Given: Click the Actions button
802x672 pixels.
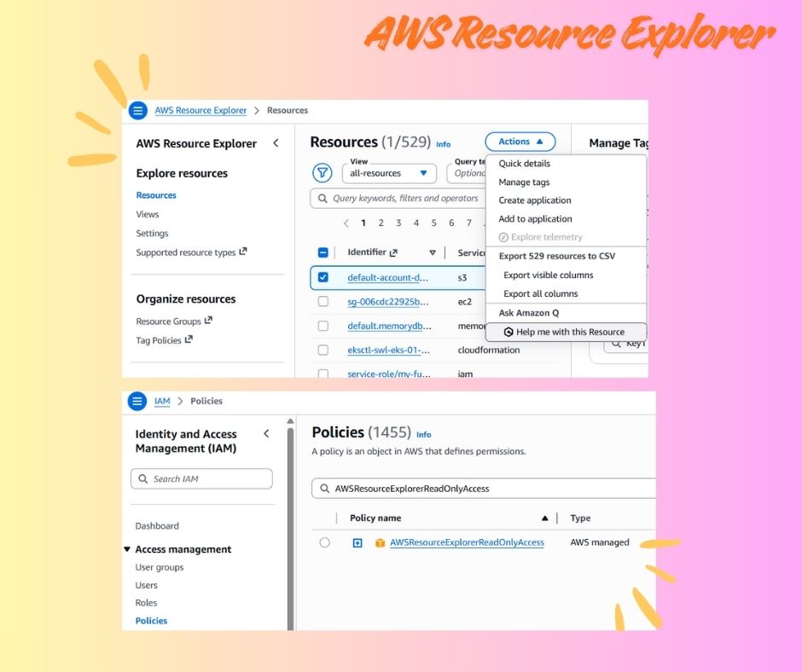Looking at the screenshot, I should (x=520, y=142).
